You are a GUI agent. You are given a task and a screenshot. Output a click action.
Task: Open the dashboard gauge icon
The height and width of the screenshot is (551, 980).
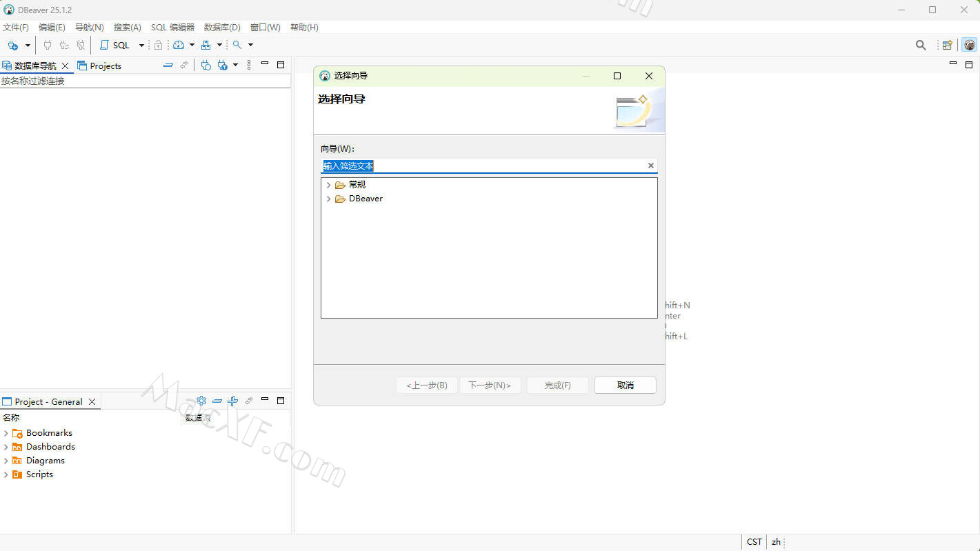pos(179,45)
